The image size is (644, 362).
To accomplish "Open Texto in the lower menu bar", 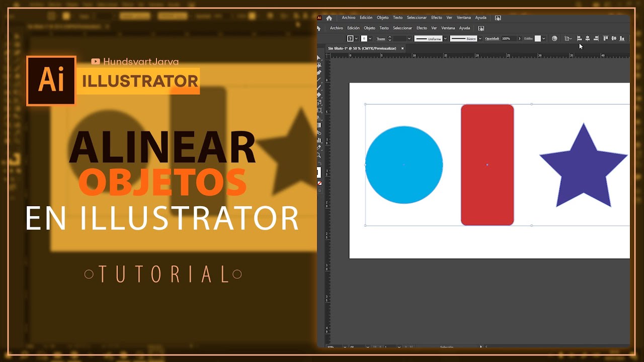I will [384, 28].
